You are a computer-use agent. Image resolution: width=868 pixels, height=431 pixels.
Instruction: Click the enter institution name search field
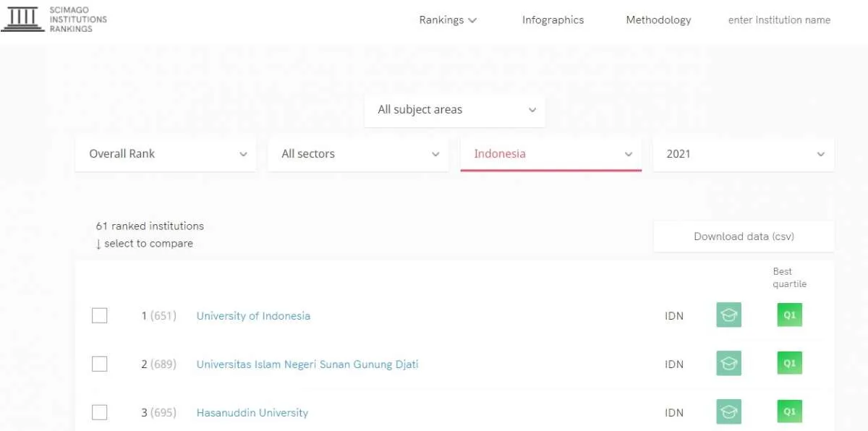(x=779, y=20)
